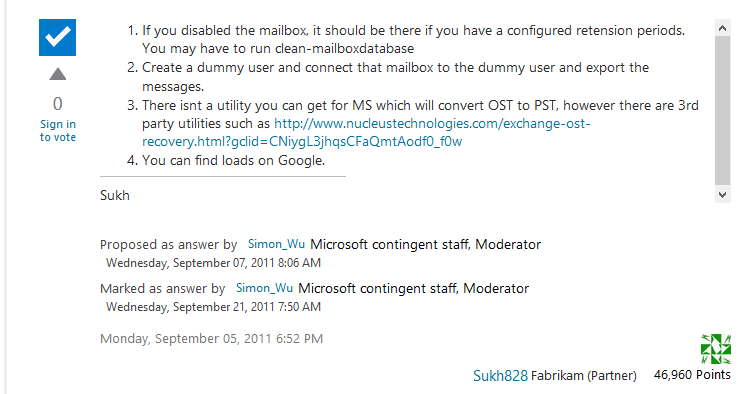
Task: Click the blue marked-as-answer checkmark icon
Action: click(x=57, y=38)
